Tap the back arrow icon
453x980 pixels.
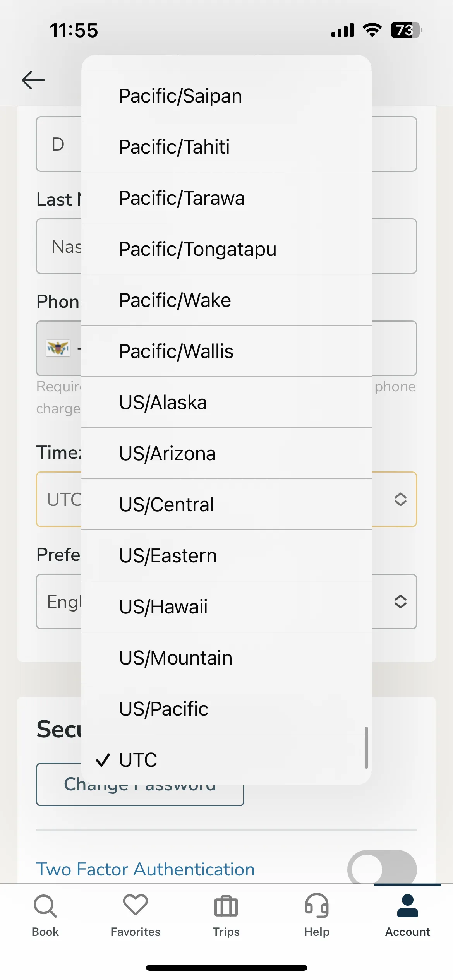coord(33,80)
